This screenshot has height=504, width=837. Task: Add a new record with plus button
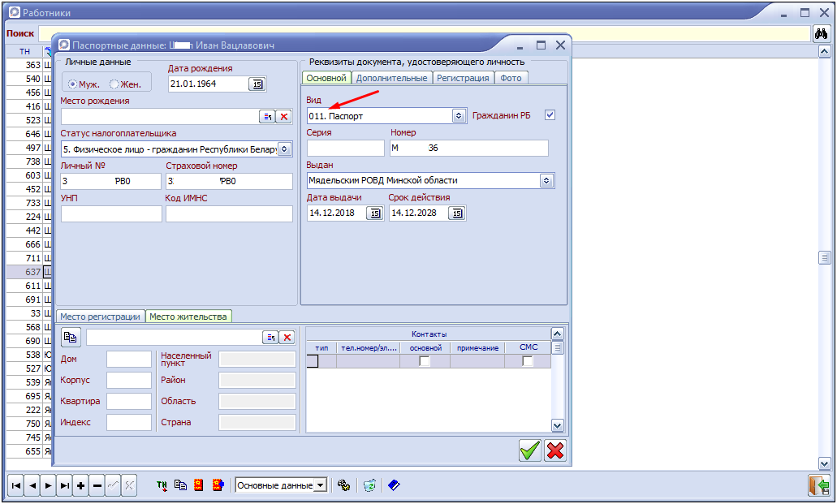coord(80,485)
